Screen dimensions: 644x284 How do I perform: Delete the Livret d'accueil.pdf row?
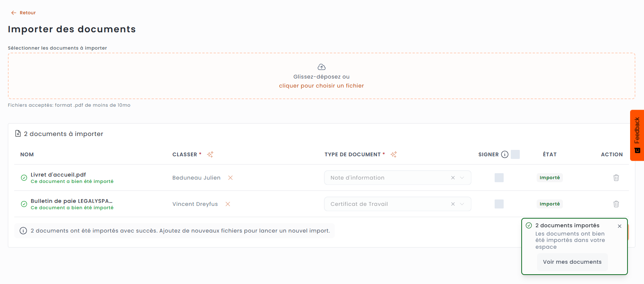pyautogui.click(x=616, y=178)
